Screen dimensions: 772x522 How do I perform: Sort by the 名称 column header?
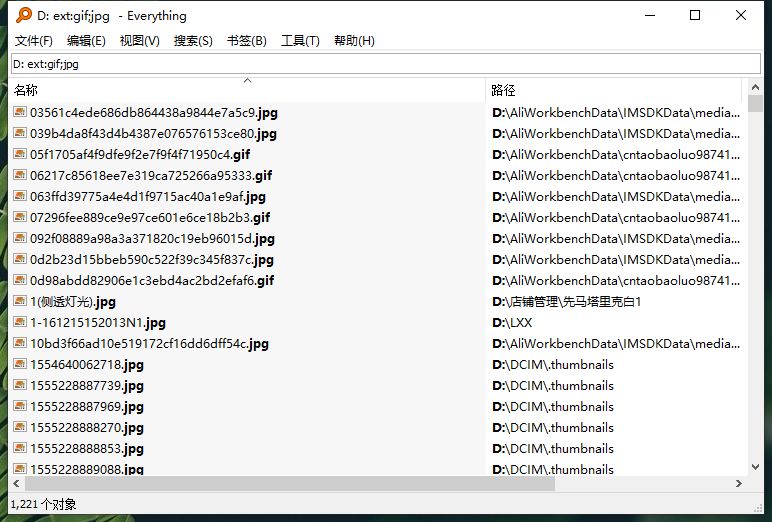[x=247, y=90]
